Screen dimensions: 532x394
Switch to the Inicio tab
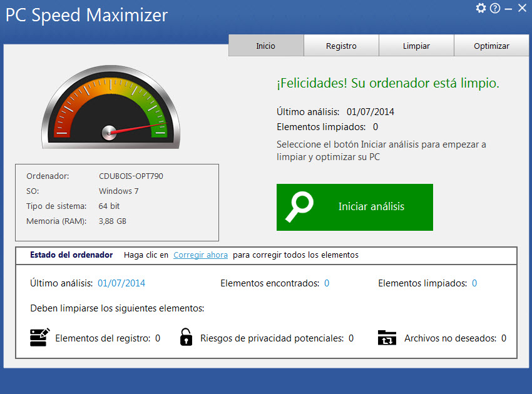point(266,46)
